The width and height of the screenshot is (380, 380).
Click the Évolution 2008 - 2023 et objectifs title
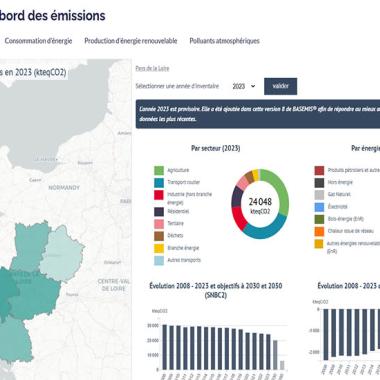click(216, 290)
